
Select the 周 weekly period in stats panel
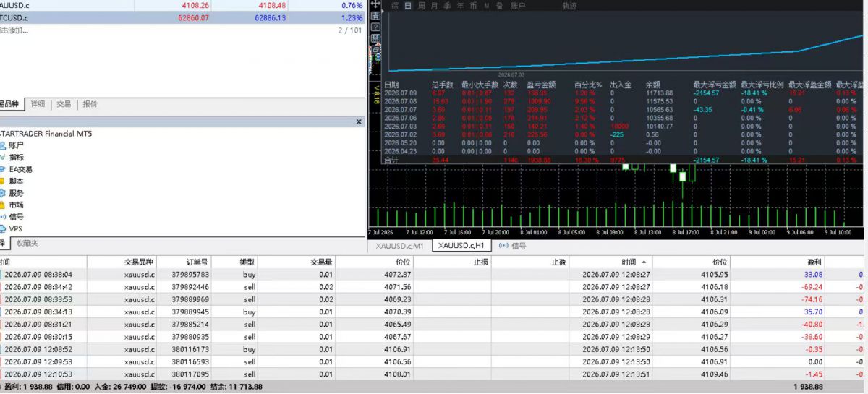tap(421, 6)
